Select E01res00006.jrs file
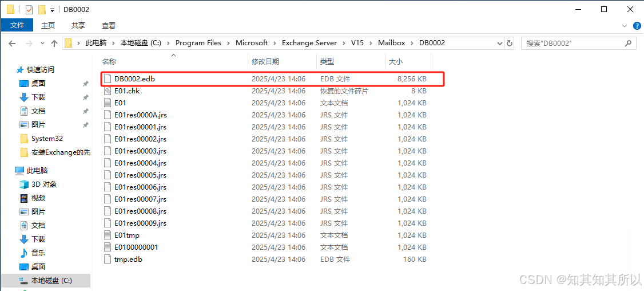Viewport: 644px width, 291px height. [140, 187]
